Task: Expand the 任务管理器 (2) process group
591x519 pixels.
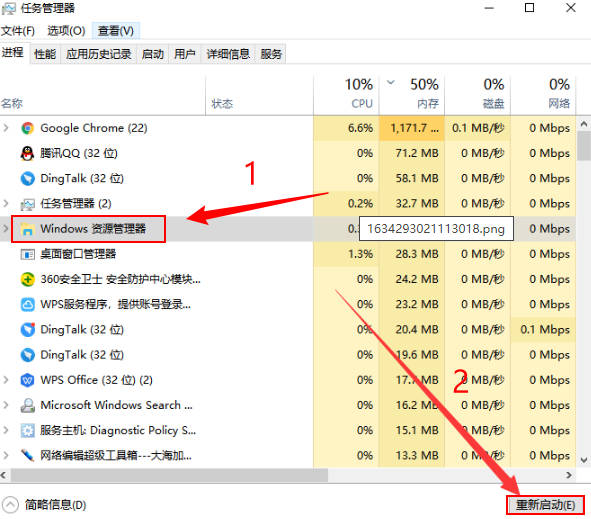Action: click(6, 204)
